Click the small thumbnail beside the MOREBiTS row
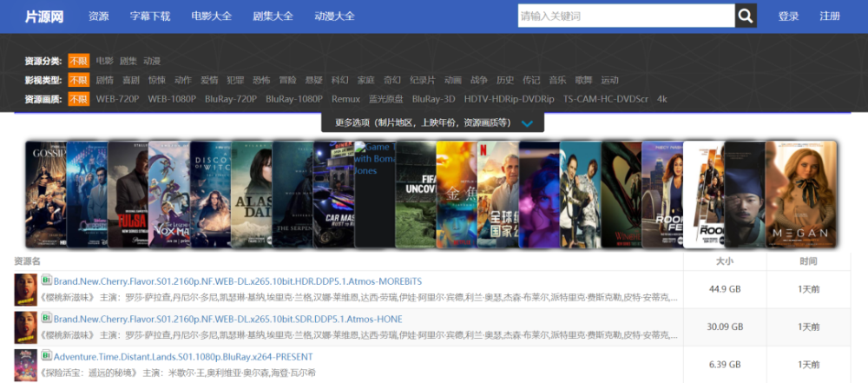This screenshot has height=383, width=868. click(x=25, y=287)
